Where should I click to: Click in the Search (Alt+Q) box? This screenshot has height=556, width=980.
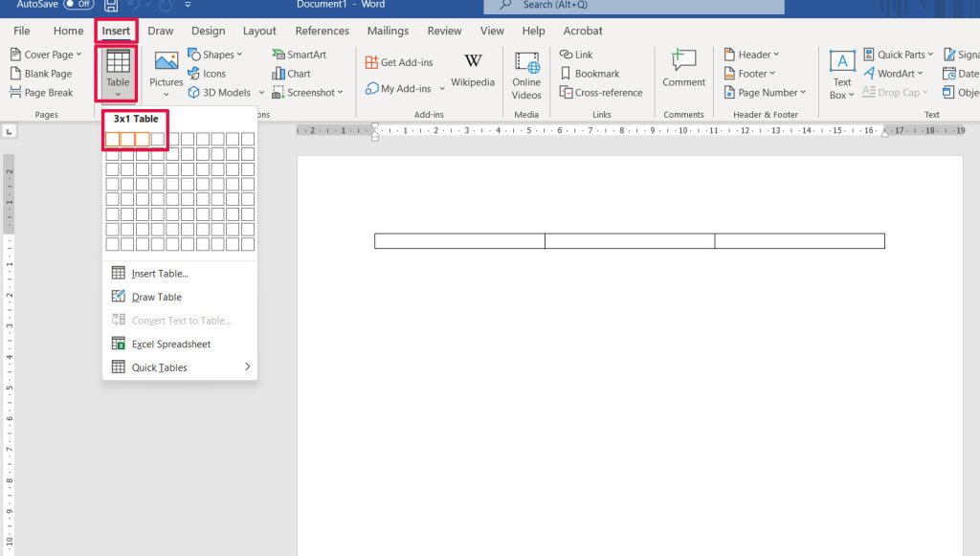[634, 6]
